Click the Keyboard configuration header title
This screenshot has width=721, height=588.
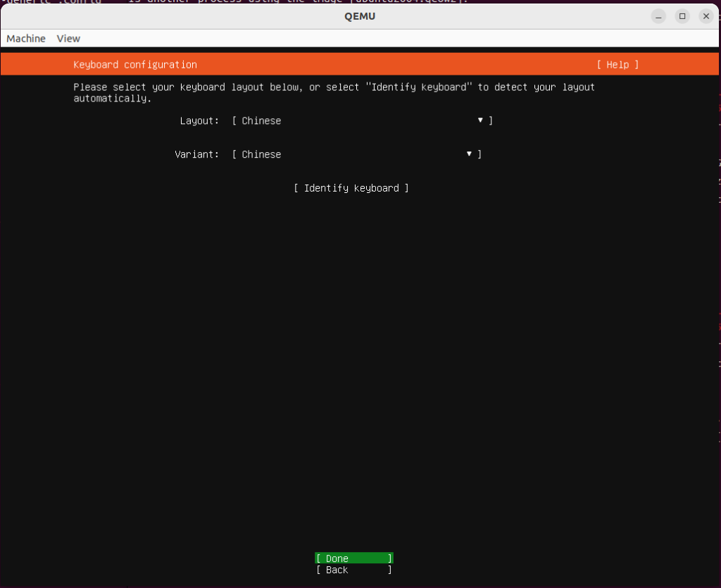pyautogui.click(x=135, y=65)
